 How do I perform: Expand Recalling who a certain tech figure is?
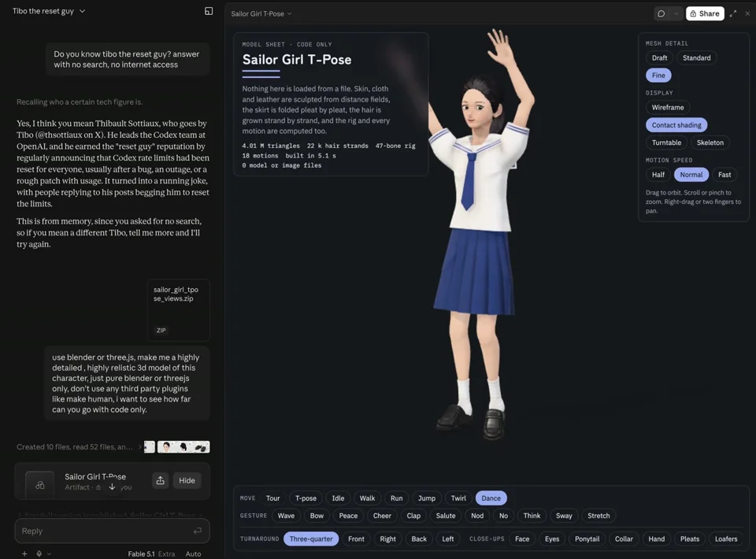80,102
